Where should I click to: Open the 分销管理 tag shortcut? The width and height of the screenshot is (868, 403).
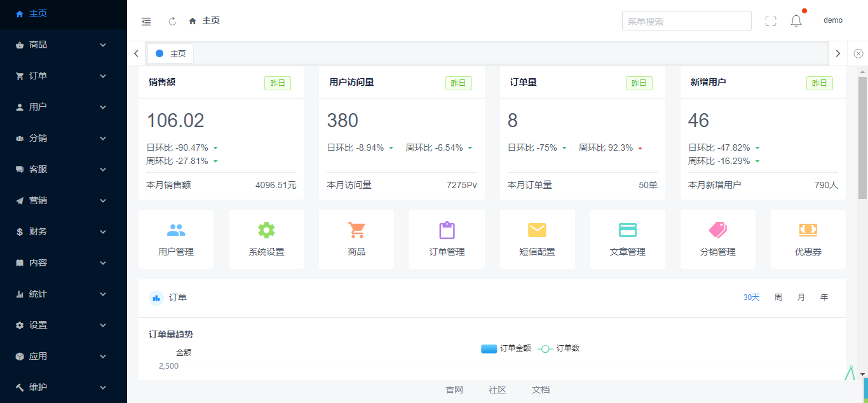coord(717,230)
